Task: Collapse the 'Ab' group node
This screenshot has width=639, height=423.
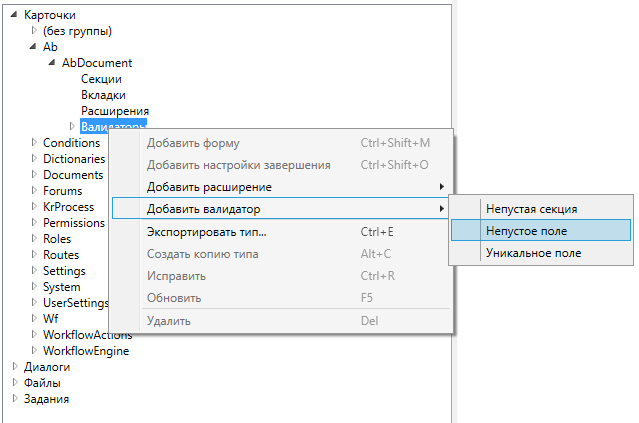Action: pyautogui.click(x=34, y=47)
